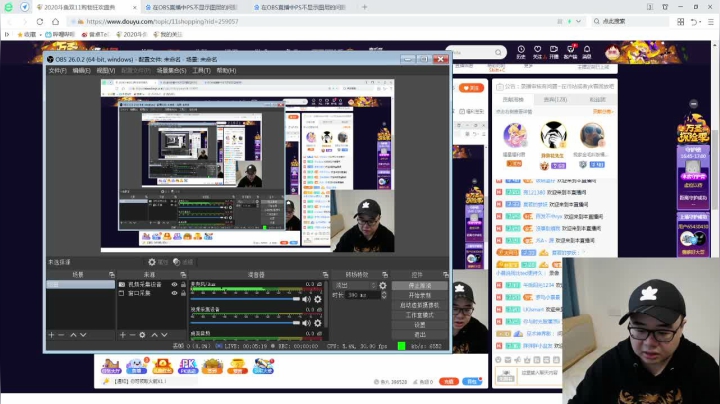This screenshot has width=720, height=404.
Task: Toggle visibility of 窗口采集 source
Action: pos(174,293)
